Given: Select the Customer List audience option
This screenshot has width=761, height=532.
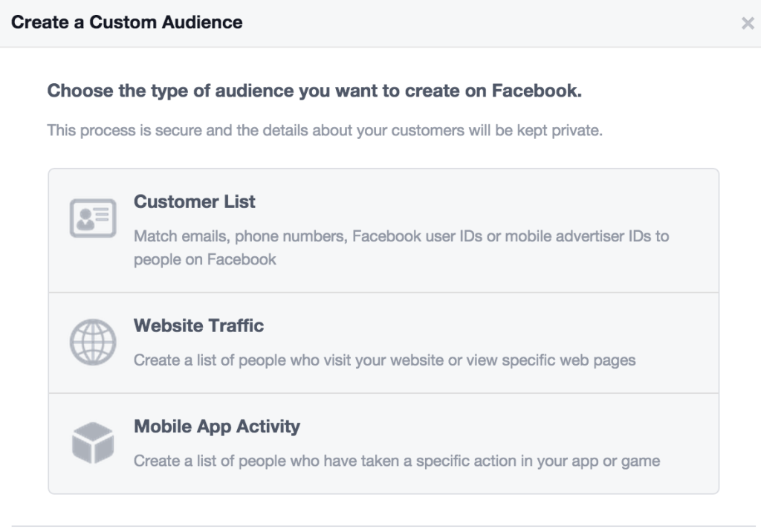Looking at the screenshot, I should 386,228.
